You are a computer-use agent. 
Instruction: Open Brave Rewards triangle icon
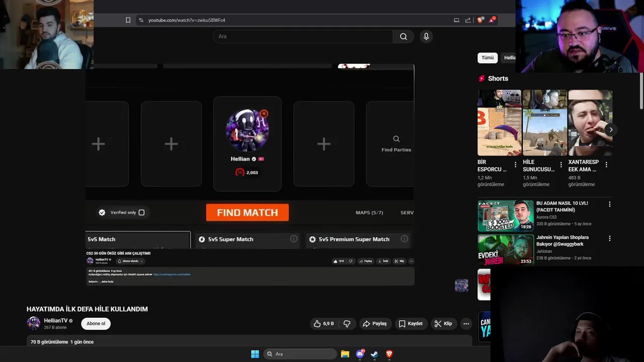(x=492, y=20)
